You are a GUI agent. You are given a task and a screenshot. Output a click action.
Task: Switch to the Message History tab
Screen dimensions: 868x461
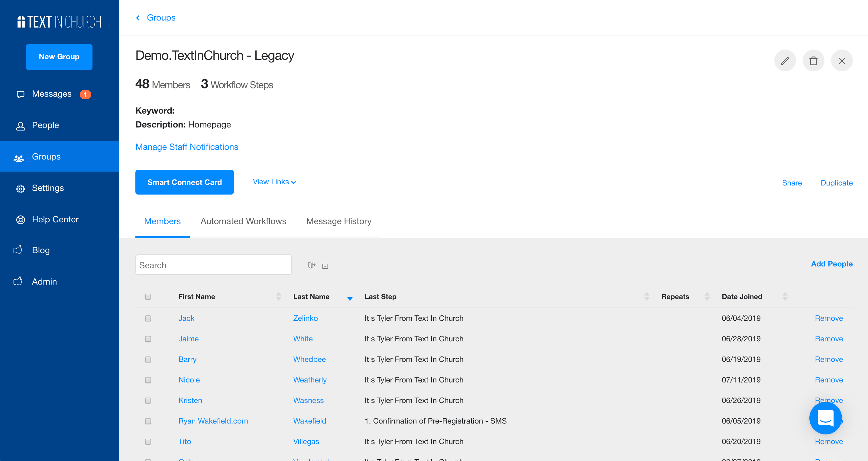point(338,221)
